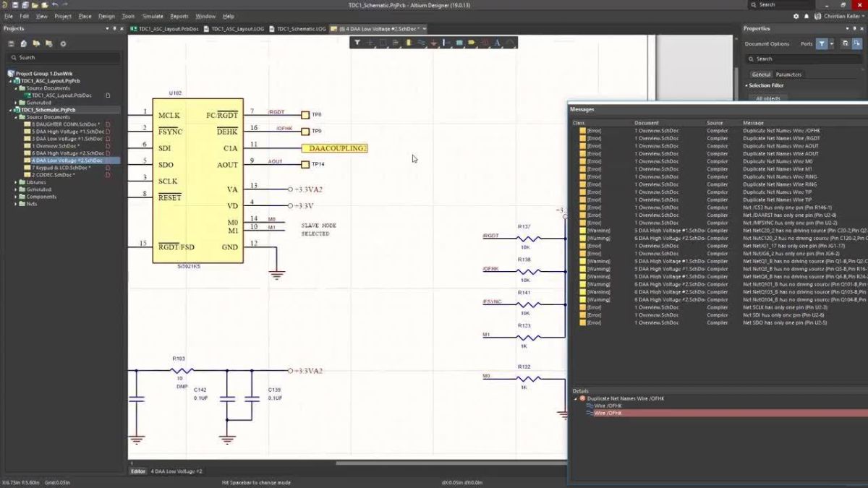Screen dimensions: 868x488
Task: Click the open folder icon in the title bar
Action: coord(35,5)
